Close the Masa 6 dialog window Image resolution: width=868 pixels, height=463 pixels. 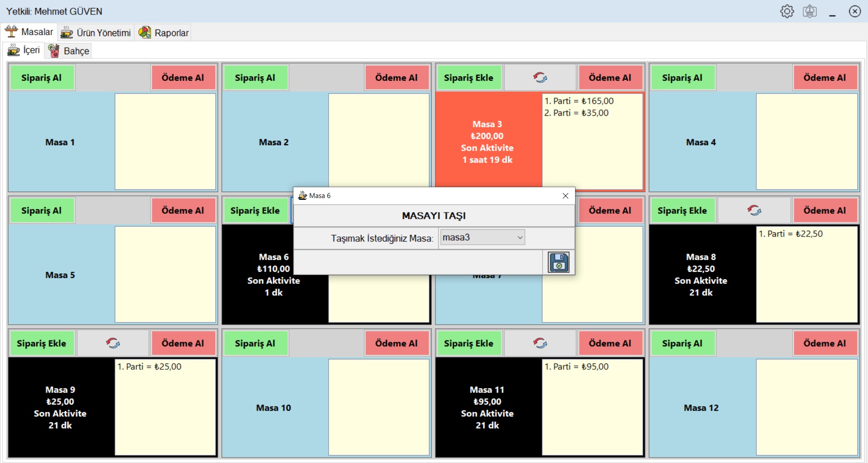tap(565, 196)
